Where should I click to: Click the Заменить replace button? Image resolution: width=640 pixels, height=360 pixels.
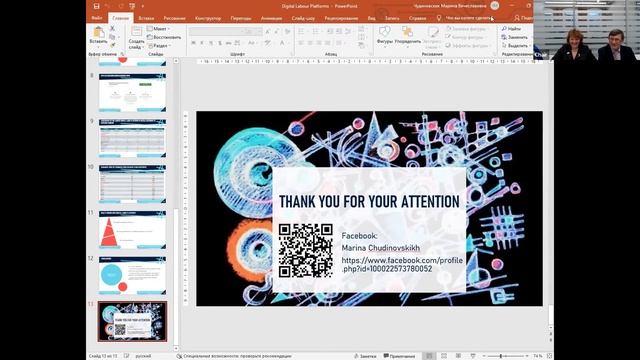click(x=515, y=37)
